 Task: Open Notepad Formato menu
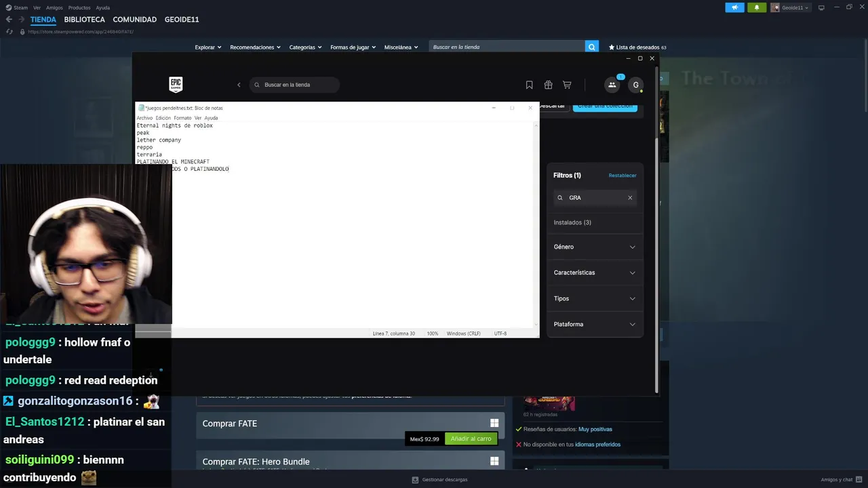coord(182,118)
